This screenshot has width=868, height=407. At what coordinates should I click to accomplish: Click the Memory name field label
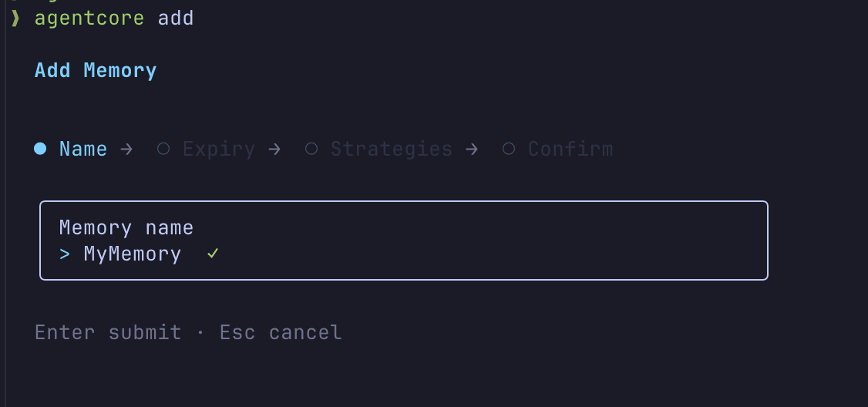pos(126,227)
